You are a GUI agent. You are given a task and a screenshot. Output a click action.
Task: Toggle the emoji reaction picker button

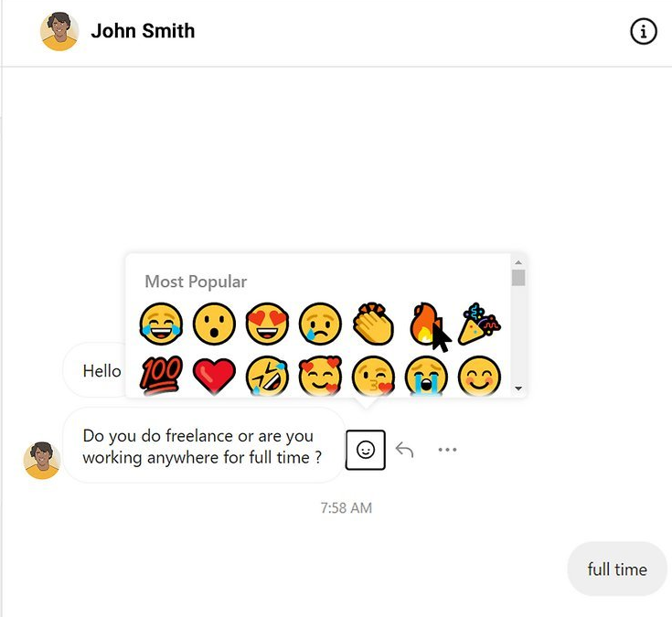point(365,450)
